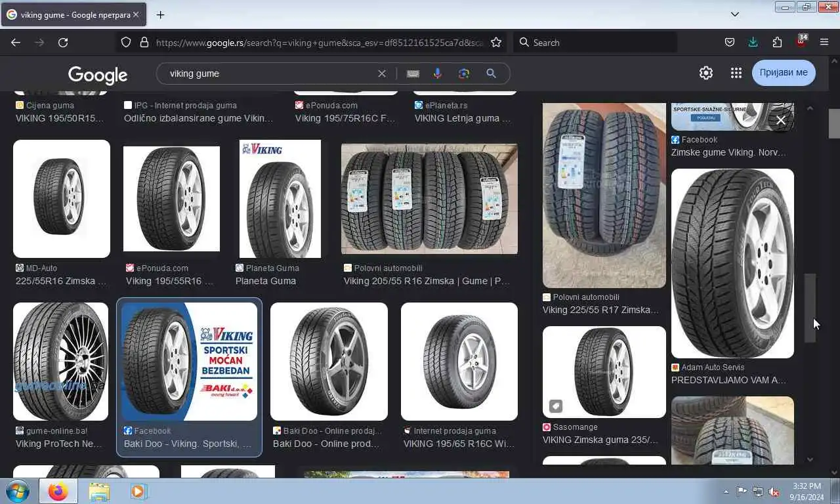This screenshot has height=504, width=840.
Task: Click the Пријави ме sign-in button
Action: (x=784, y=72)
